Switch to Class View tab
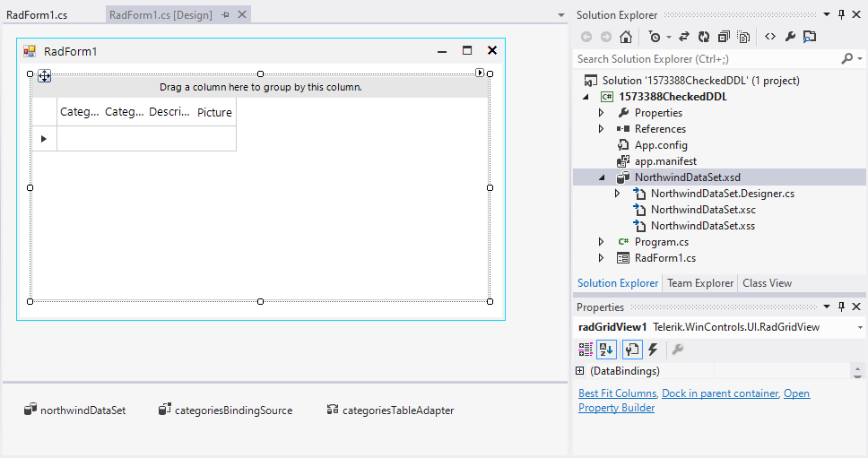Viewport: 868px width, 458px height. (x=767, y=283)
